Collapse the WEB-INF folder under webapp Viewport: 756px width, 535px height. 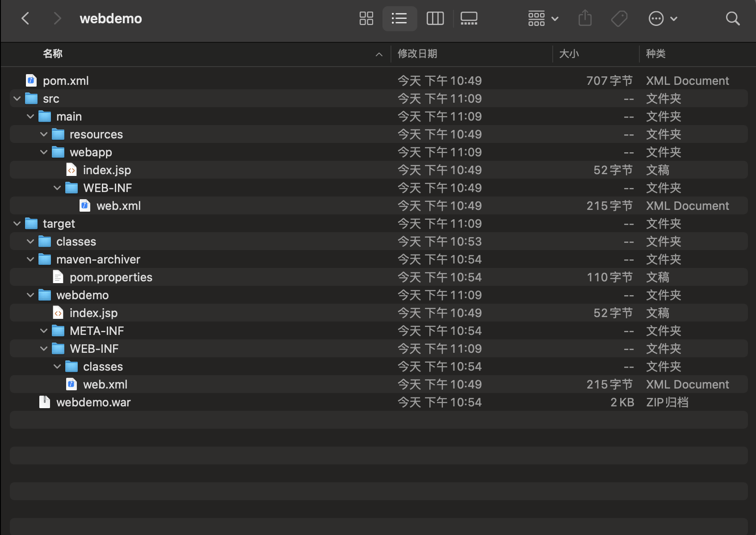coord(57,188)
